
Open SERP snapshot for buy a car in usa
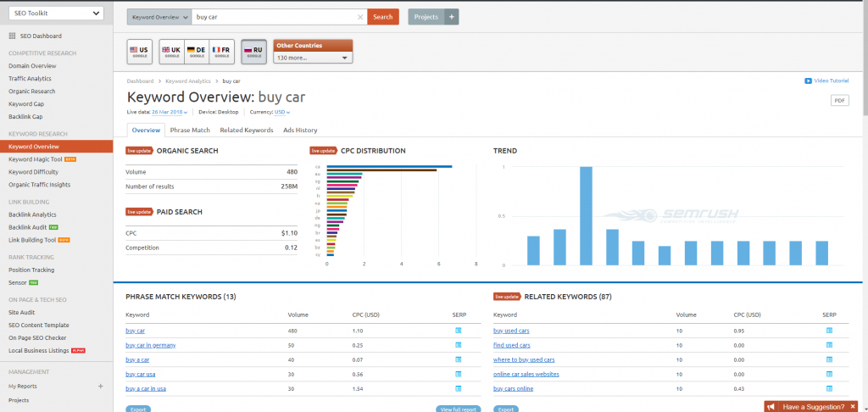point(459,388)
